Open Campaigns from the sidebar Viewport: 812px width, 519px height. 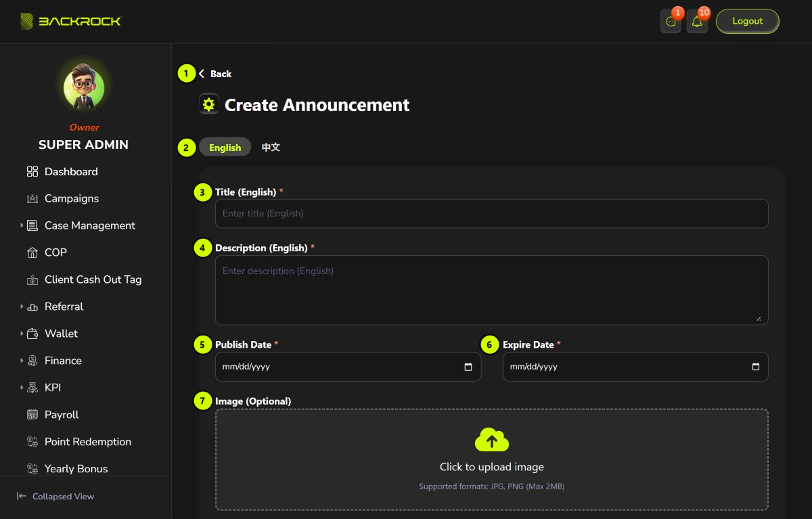72,199
